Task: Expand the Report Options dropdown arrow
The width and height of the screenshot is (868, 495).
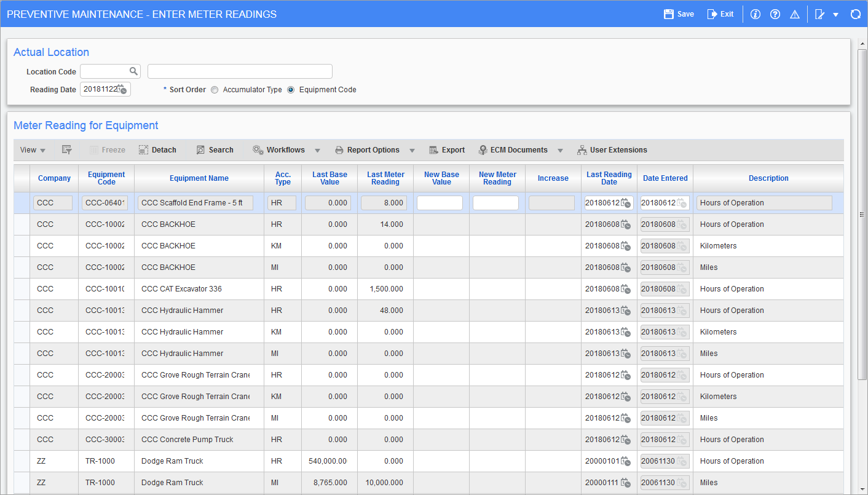Action: [x=412, y=150]
